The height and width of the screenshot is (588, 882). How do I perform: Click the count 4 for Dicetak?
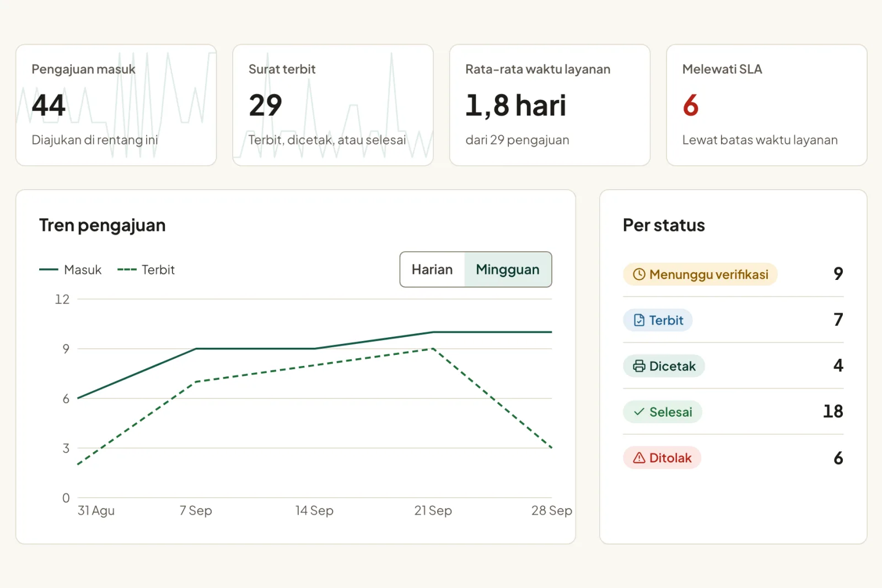click(838, 365)
